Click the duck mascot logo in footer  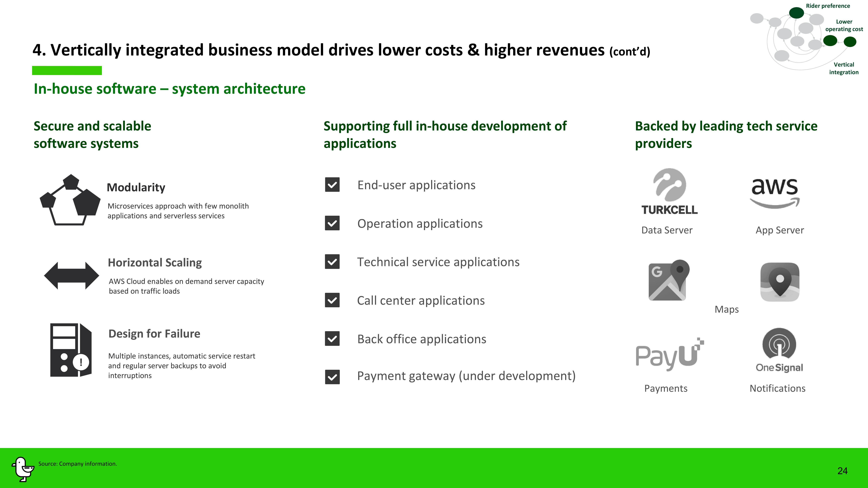click(x=23, y=469)
